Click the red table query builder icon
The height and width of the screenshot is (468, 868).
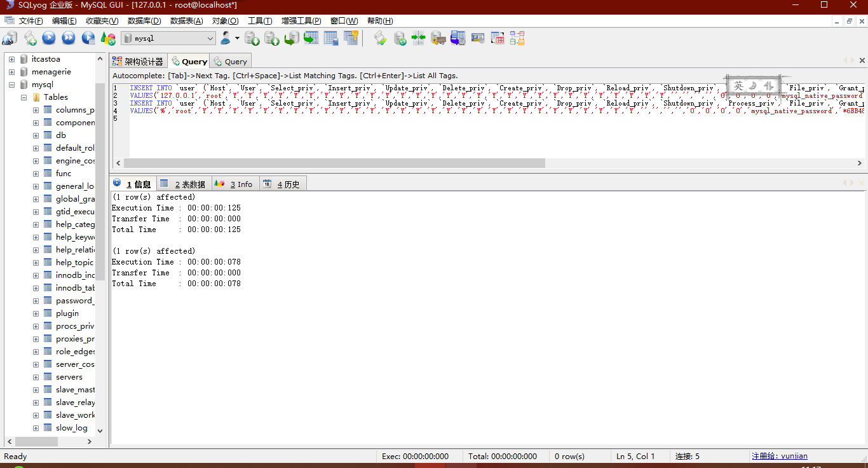click(x=498, y=38)
